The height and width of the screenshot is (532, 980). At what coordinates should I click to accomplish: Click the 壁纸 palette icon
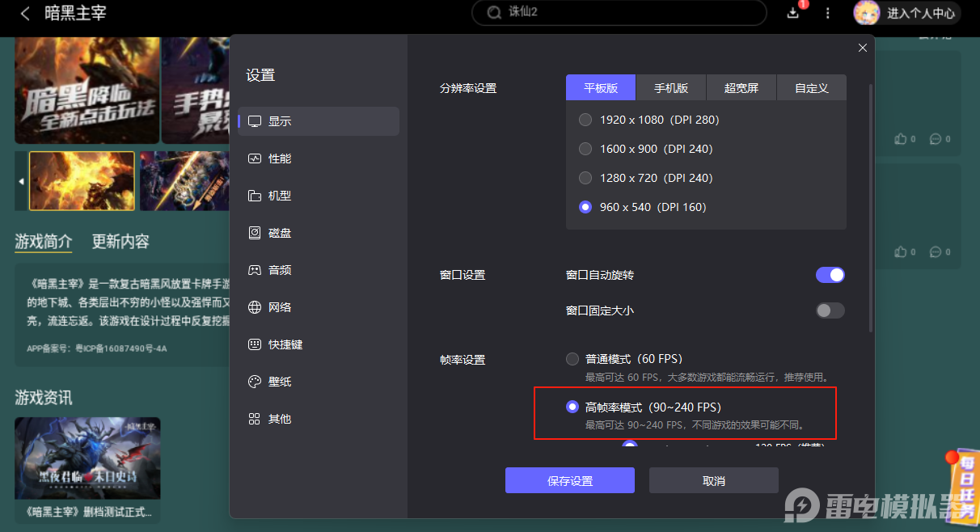(x=255, y=382)
